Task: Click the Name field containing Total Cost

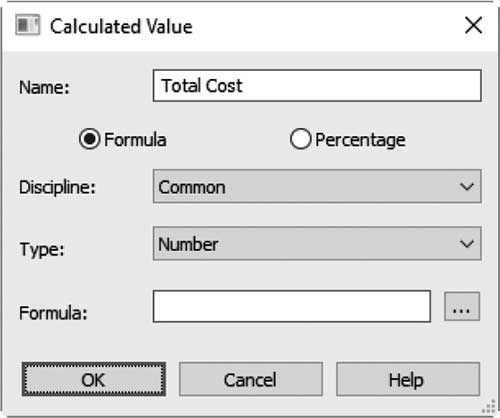Action: (317, 86)
